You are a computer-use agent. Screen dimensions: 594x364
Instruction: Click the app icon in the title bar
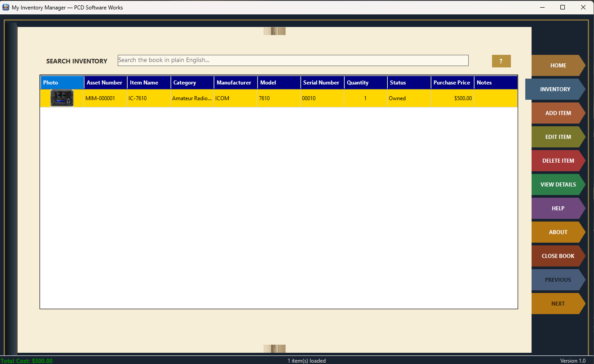pos(6,7)
